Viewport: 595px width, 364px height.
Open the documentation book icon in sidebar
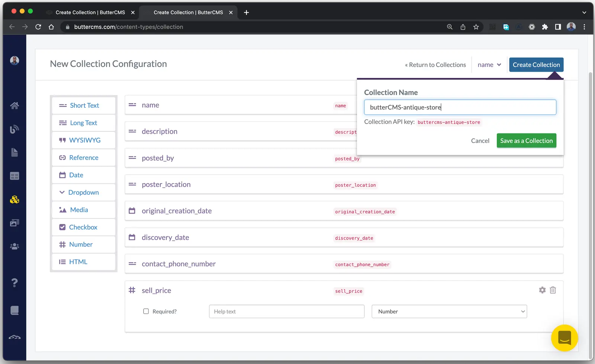(15, 310)
